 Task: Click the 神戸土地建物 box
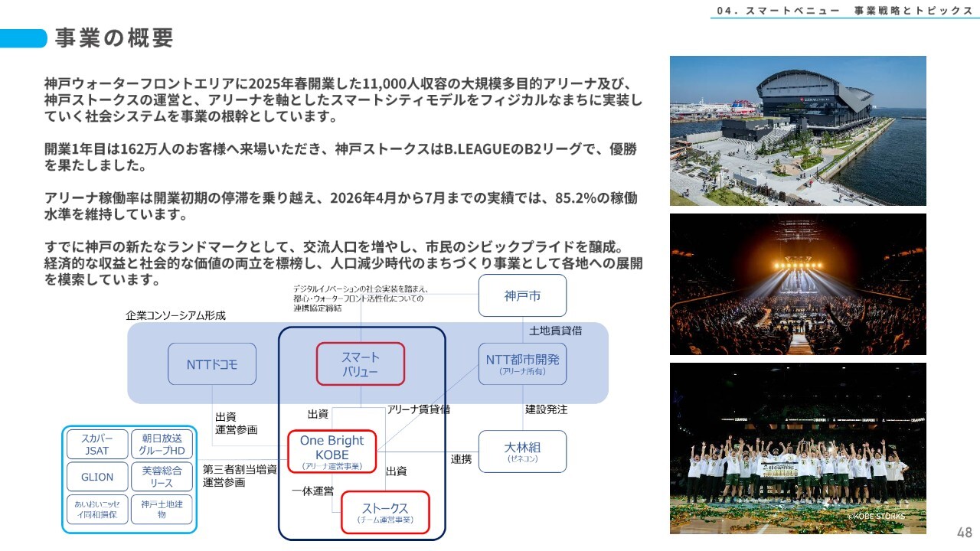coord(162,509)
